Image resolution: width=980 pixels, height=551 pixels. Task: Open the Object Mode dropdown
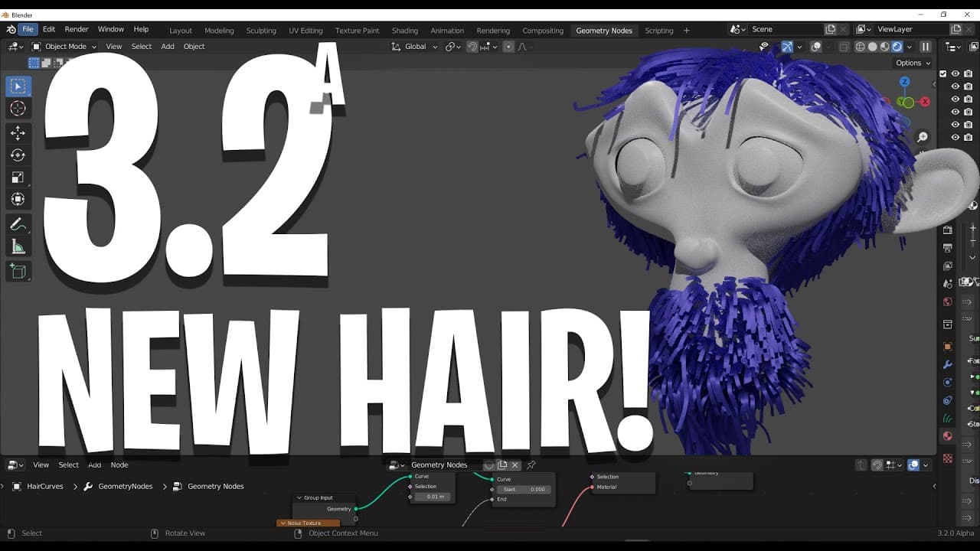click(x=64, y=47)
